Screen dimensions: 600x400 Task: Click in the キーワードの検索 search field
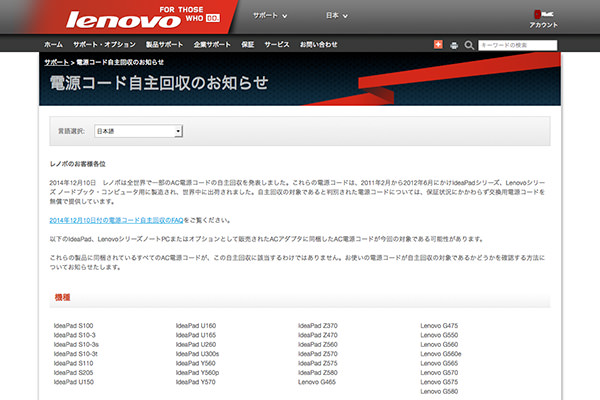point(517,45)
